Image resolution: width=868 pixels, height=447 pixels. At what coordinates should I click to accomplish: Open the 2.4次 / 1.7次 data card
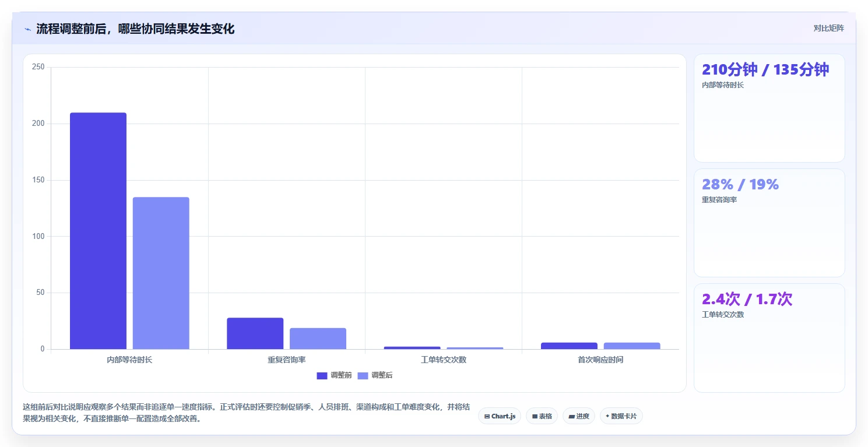click(769, 337)
